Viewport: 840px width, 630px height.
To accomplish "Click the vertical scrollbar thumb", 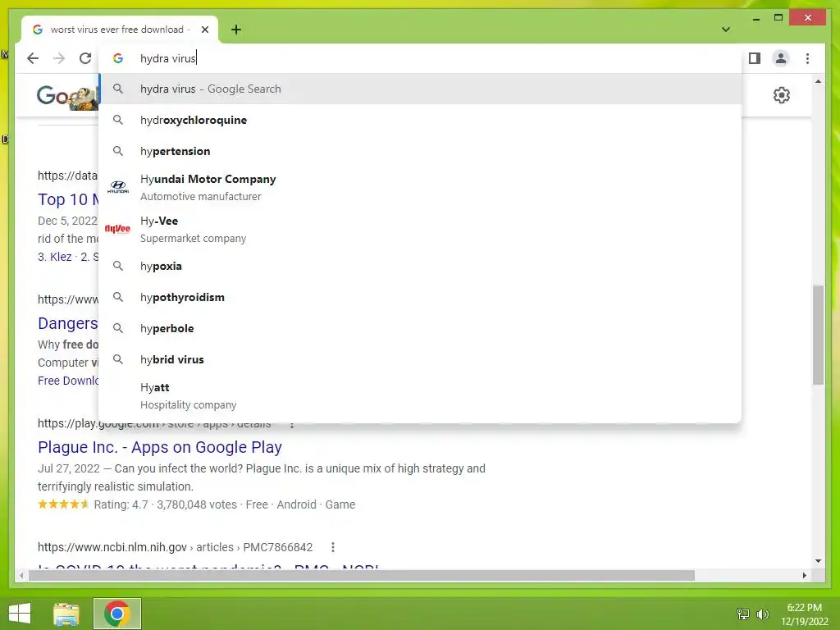I will (818, 335).
